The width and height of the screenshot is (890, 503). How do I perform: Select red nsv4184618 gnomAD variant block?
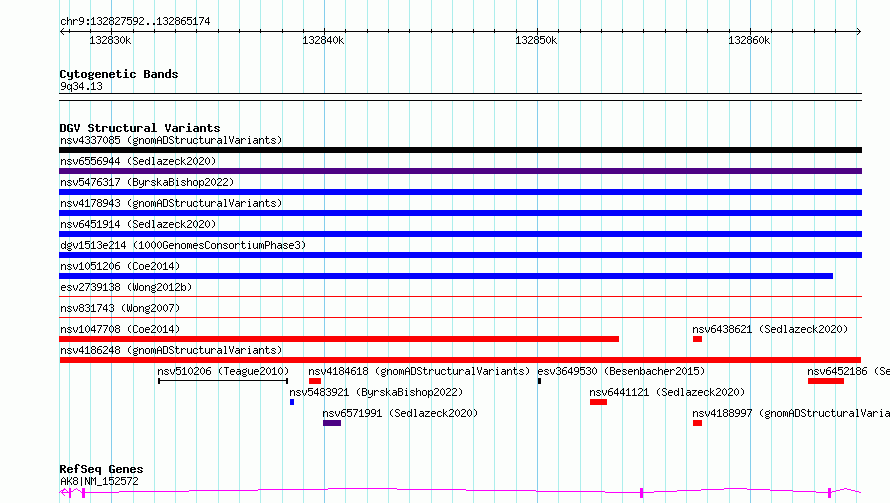[x=315, y=381]
